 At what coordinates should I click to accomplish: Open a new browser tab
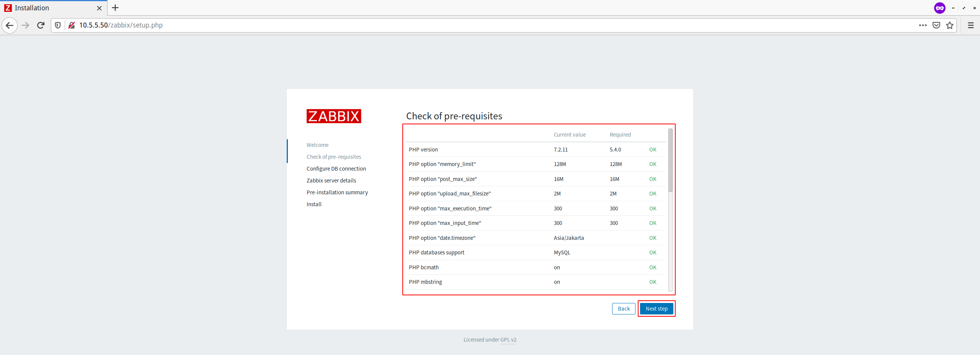tap(115, 8)
